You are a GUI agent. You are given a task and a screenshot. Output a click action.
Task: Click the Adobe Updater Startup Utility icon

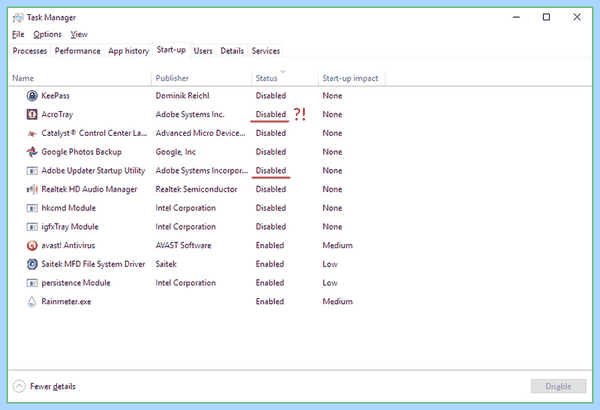[x=32, y=170]
